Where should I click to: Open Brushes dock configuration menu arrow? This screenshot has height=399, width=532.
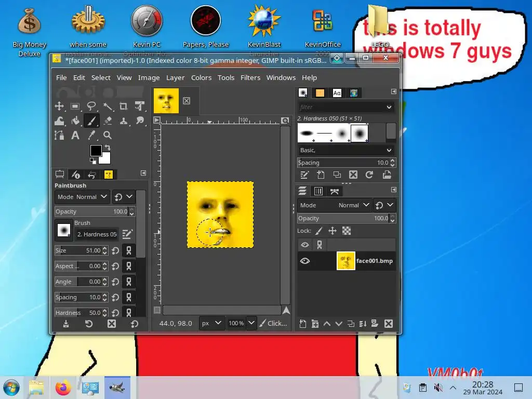pos(394,91)
